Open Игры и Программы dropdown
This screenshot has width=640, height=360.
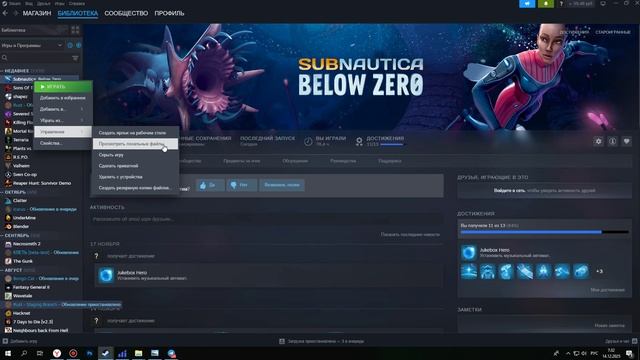pos(31,45)
